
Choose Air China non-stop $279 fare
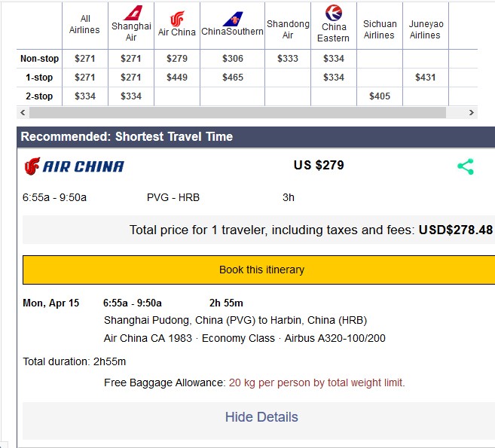coord(177,59)
